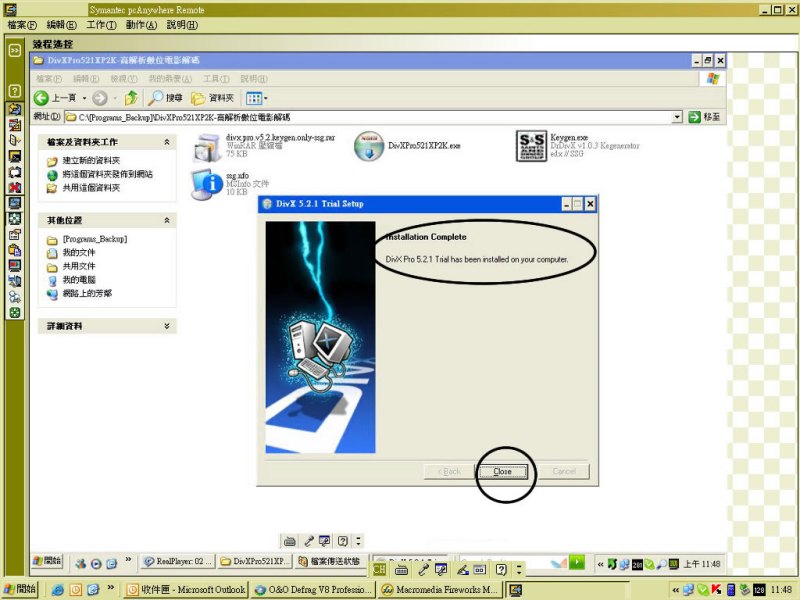The width and height of the screenshot is (800, 600).
Task: Click the 開始 Start button on the remote desktop taskbar
Action: point(47,561)
